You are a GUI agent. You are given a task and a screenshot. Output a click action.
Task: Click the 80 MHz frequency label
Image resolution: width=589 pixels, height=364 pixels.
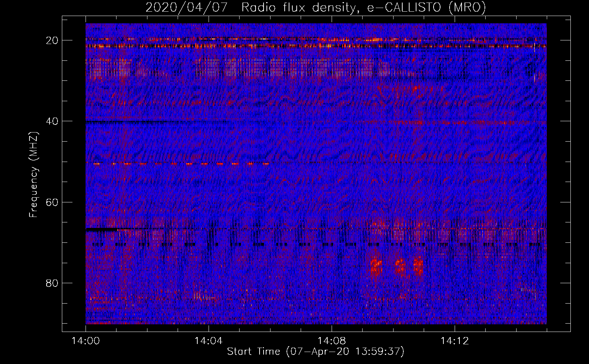[x=52, y=283]
